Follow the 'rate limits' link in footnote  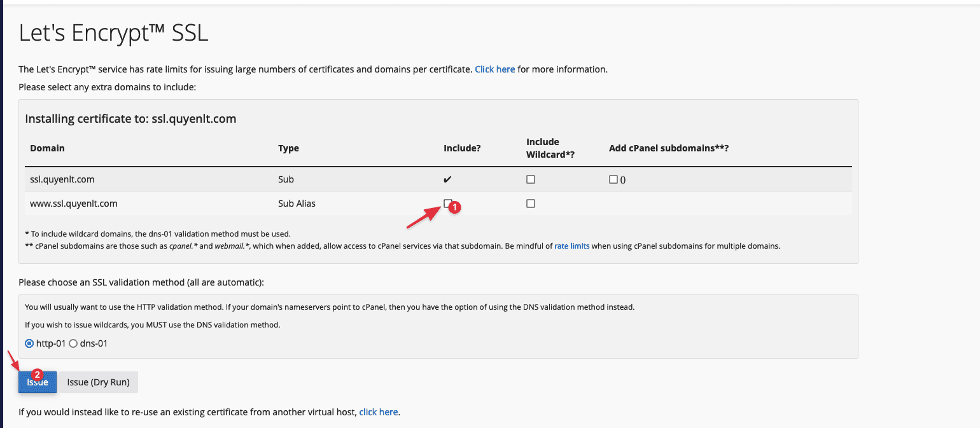point(571,245)
